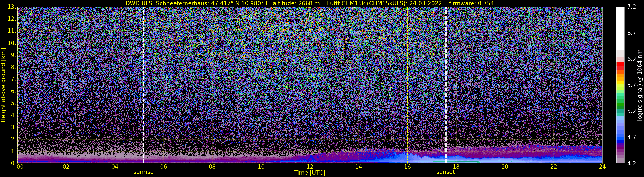The height and width of the screenshot is (177, 644).
Task: Select the '08' tick on the time axis
Action: coord(212,167)
